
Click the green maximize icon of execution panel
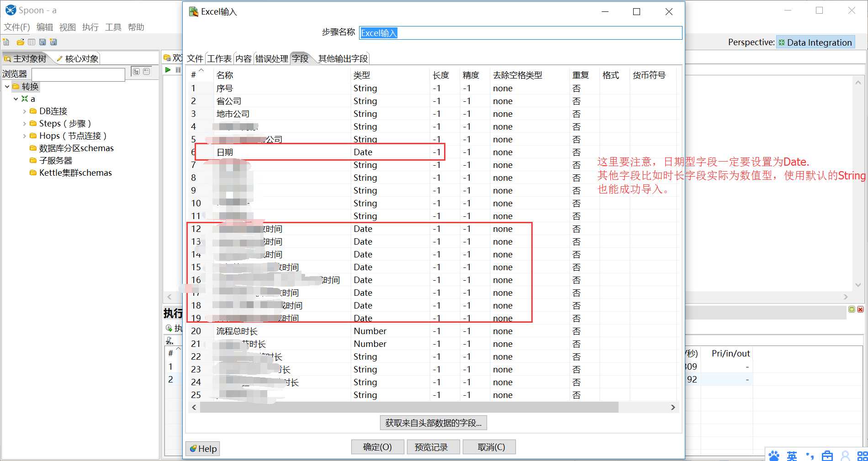tap(852, 309)
